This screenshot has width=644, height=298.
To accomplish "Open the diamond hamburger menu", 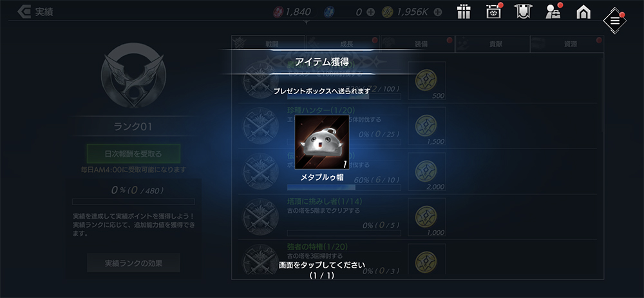I will (615, 21).
